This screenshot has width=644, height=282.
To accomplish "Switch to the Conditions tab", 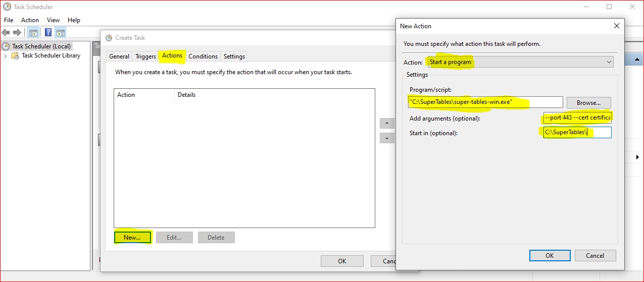I will point(203,57).
